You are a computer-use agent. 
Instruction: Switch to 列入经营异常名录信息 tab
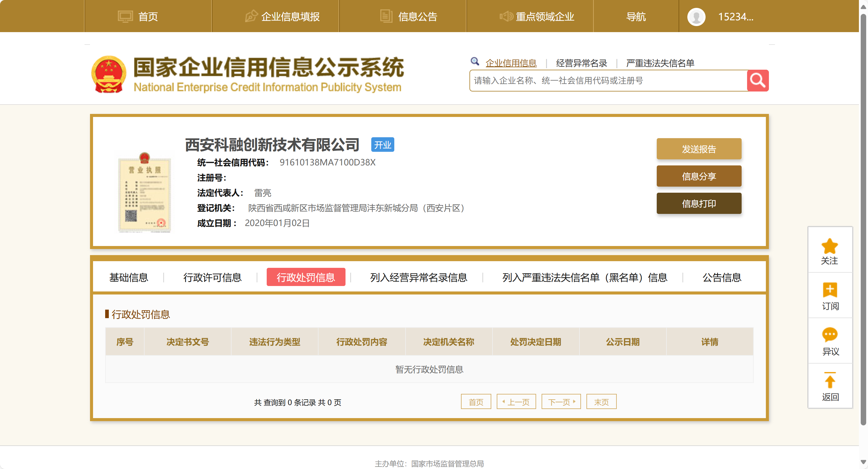[x=419, y=277]
